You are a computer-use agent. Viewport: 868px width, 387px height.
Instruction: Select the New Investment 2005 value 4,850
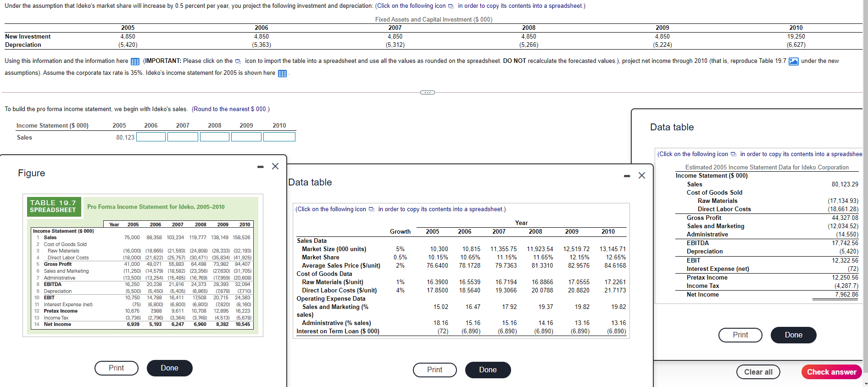(128, 36)
